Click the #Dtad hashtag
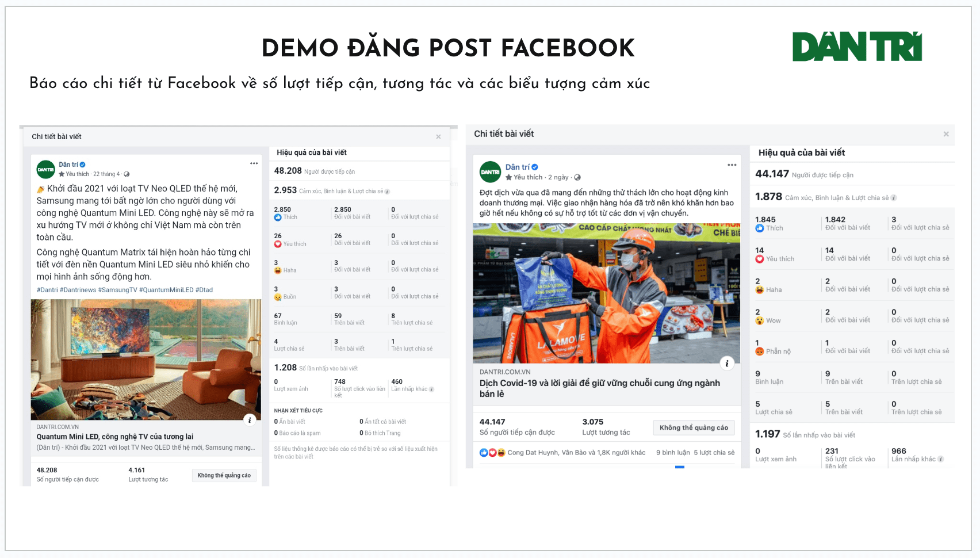This screenshot has width=980, height=558. coord(204,290)
